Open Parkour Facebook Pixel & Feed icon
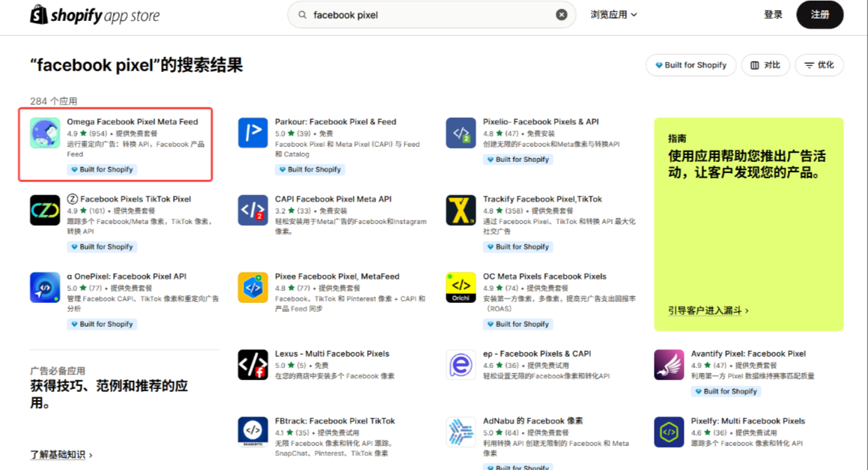Screen dimensions: 868x470 coord(253,133)
